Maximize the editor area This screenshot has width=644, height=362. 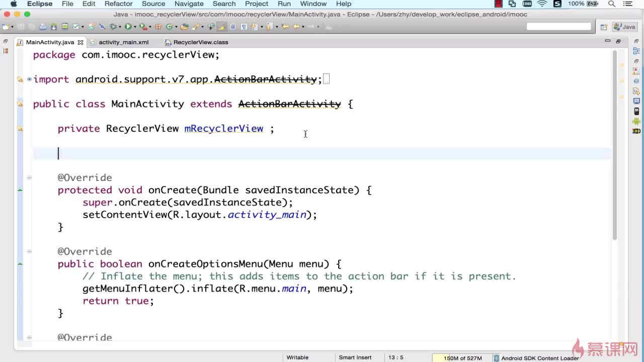pyautogui.click(x=618, y=41)
